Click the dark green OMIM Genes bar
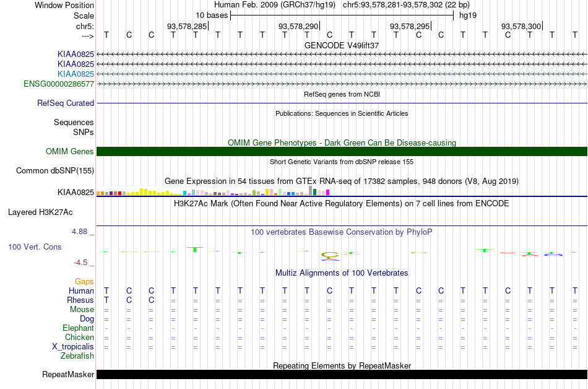Screen dimensions: 588x389 [x=342, y=151]
